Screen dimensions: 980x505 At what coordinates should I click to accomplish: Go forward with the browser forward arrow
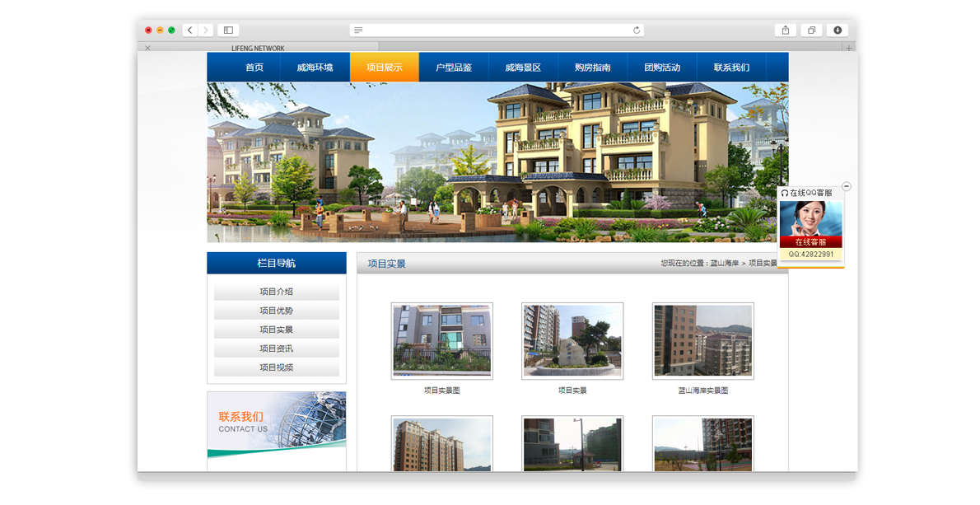click(206, 30)
